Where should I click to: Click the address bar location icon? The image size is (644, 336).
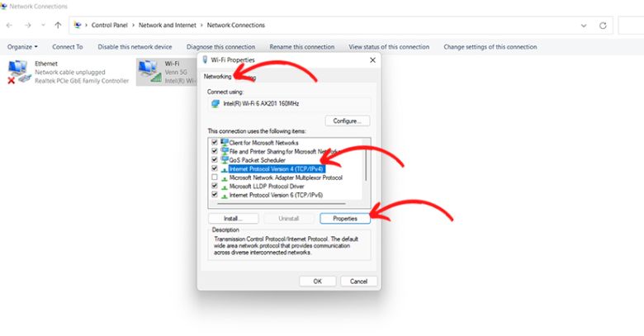pos(78,25)
